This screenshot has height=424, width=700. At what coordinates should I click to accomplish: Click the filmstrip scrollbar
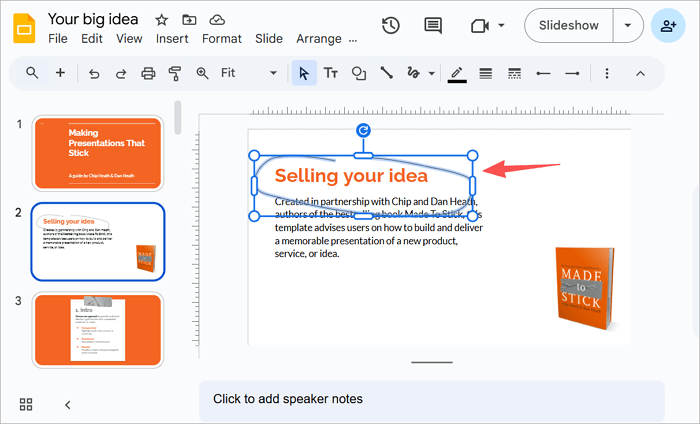[x=178, y=117]
